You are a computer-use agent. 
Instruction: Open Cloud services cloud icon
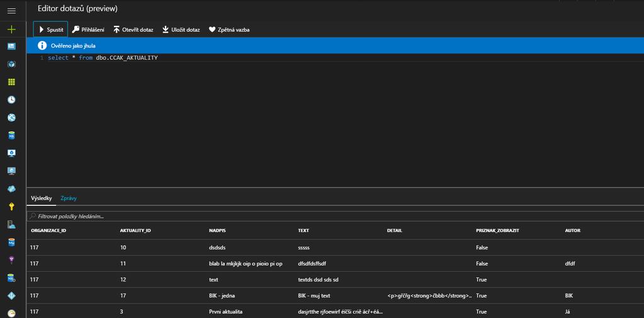click(x=11, y=188)
